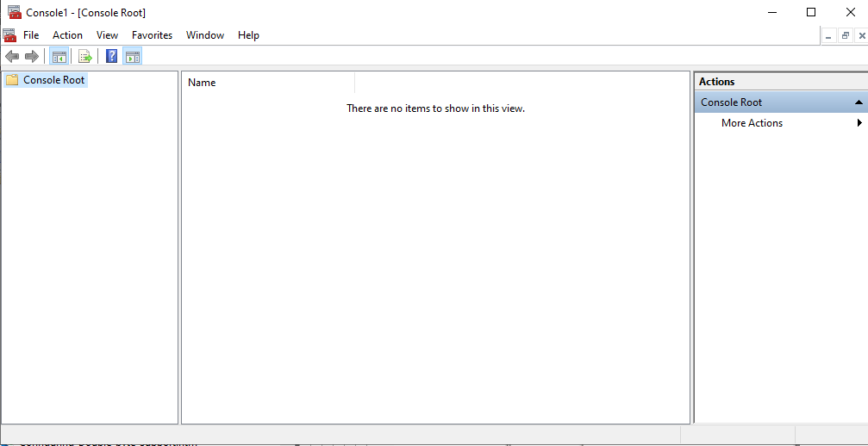Open Help via blue question-mark icon

(112, 56)
